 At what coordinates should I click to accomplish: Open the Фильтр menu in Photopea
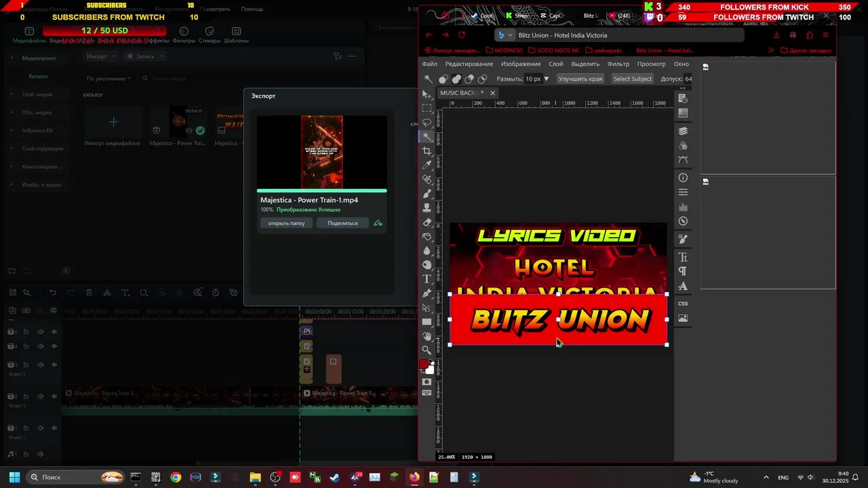(x=618, y=64)
